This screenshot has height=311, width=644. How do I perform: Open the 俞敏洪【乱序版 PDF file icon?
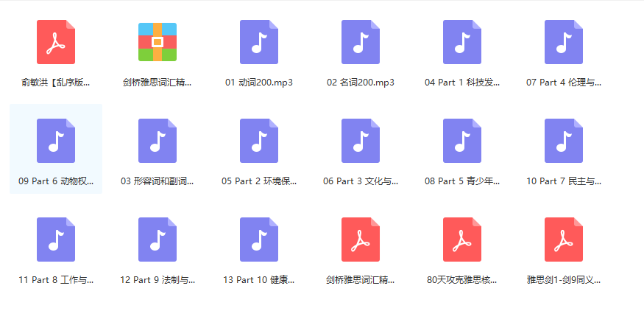point(56,42)
